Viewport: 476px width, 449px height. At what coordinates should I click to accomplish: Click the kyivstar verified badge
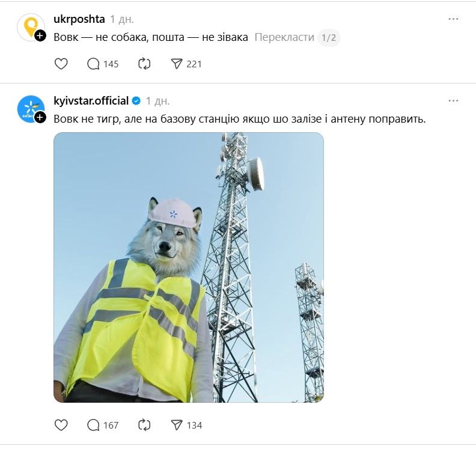click(x=136, y=101)
